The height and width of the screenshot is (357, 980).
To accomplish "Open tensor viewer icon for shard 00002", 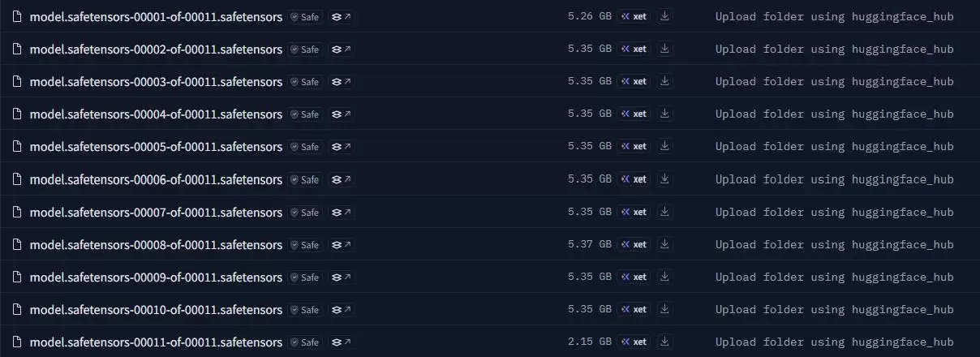I will click(342, 49).
